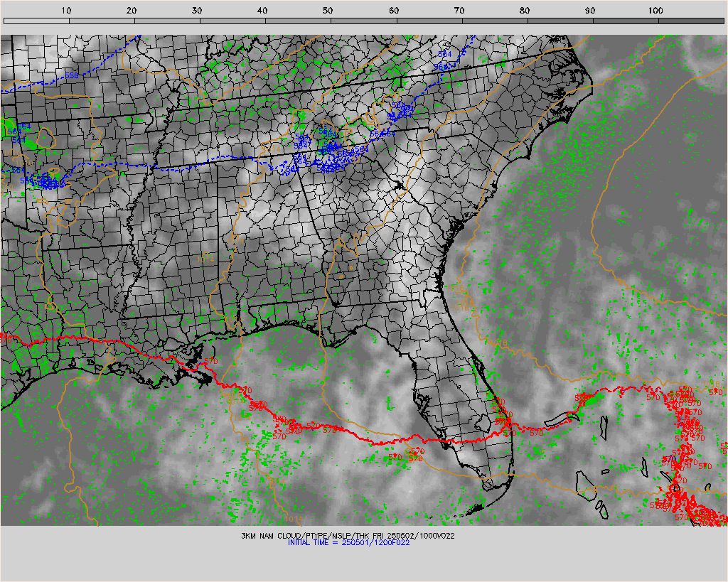Click the 60 label on the cloud scale
This screenshot has height=582, width=728.
coord(394,10)
